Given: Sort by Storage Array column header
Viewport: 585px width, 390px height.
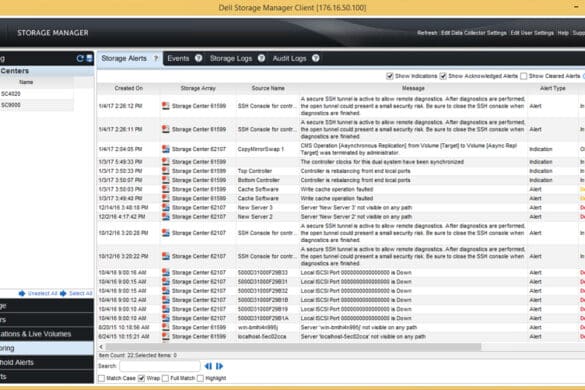Looking at the screenshot, I should pyautogui.click(x=198, y=88).
